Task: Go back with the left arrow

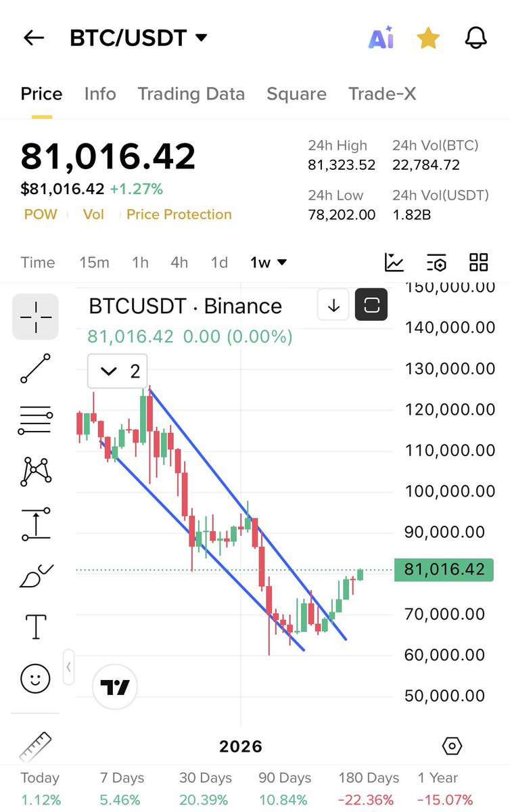Action: coord(33,39)
